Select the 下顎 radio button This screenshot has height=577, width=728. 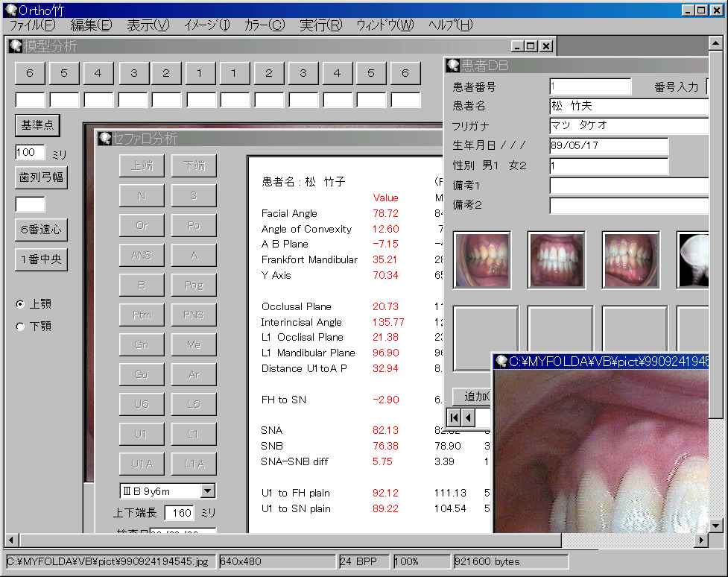pyautogui.click(x=20, y=327)
